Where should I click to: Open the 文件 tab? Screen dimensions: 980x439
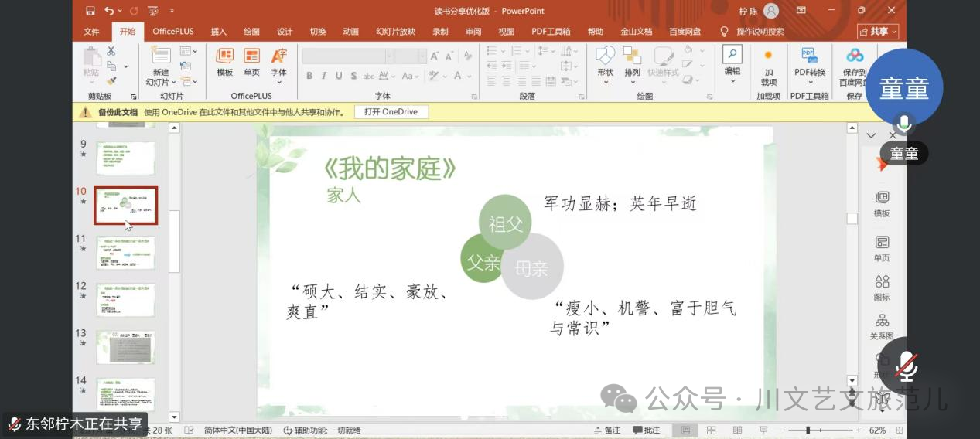point(91,32)
